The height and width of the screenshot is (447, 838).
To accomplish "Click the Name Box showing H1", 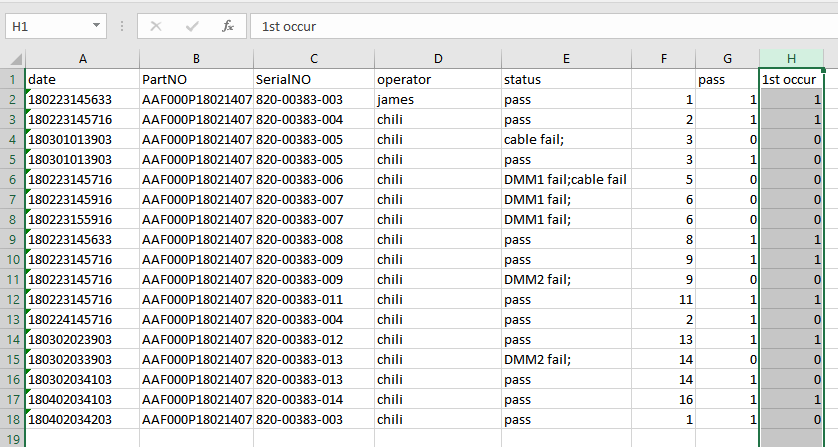I will (56, 26).
